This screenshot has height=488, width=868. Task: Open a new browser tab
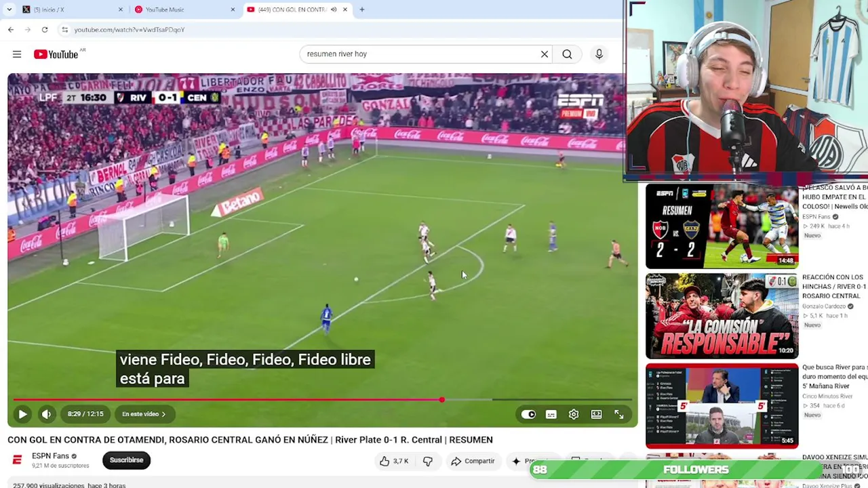pyautogui.click(x=362, y=9)
